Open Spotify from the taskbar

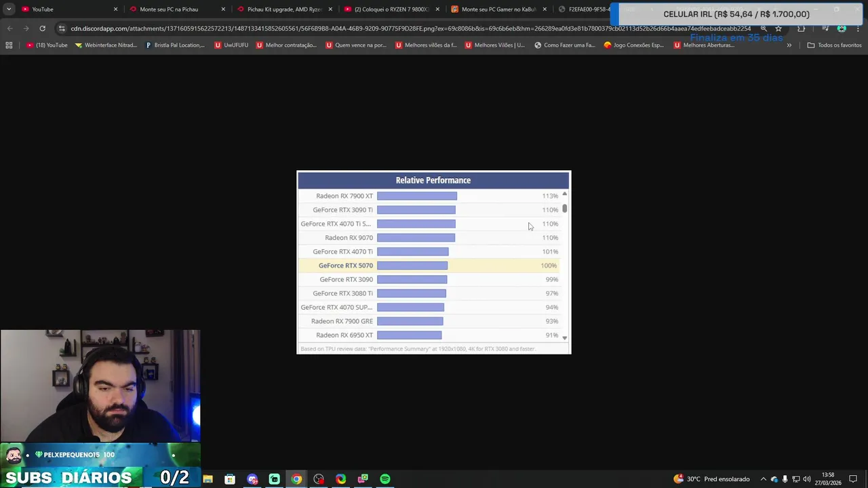(385, 479)
